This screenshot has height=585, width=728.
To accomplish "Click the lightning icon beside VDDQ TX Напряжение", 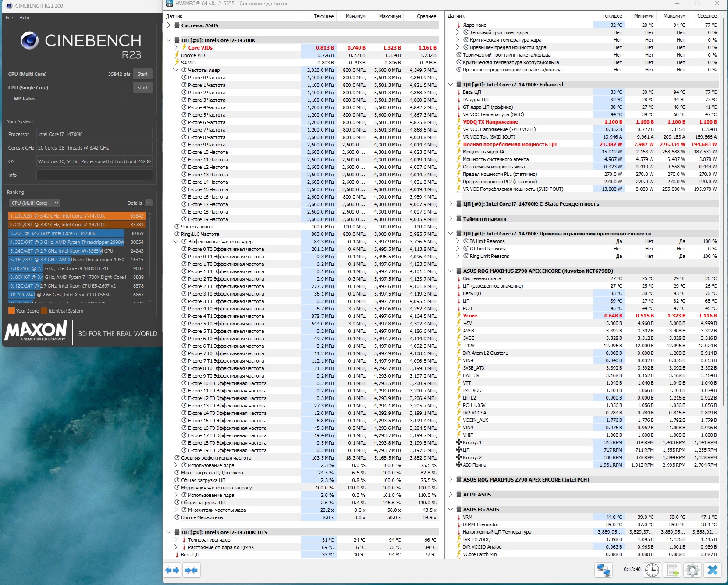I will point(459,122).
